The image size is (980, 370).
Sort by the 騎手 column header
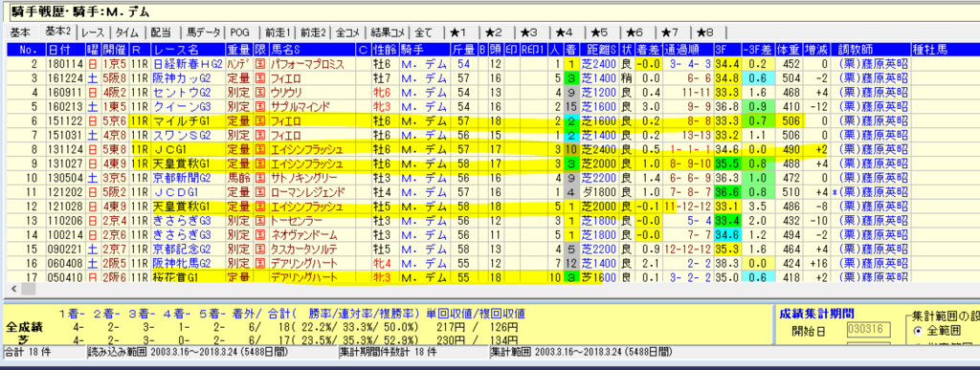pyautogui.click(x=424, y=50)
